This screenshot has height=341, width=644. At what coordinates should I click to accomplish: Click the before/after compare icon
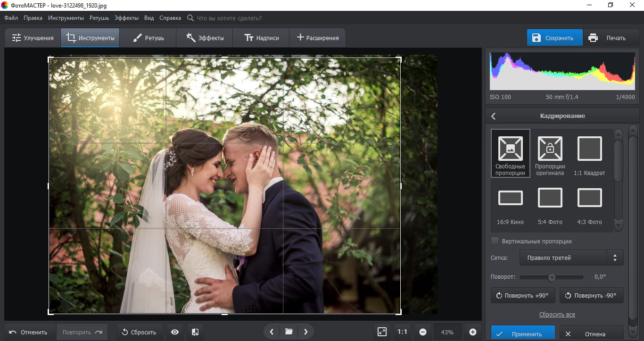pyautogui.click(x=195, y=332)
